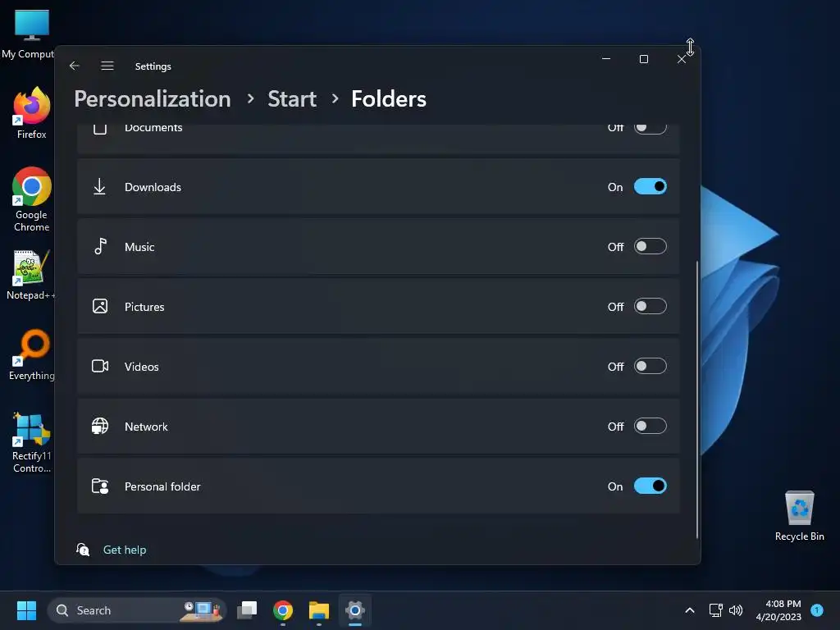Click the Settings gear taskbar icon
840x630 pixels.
(x=354, y=610)
